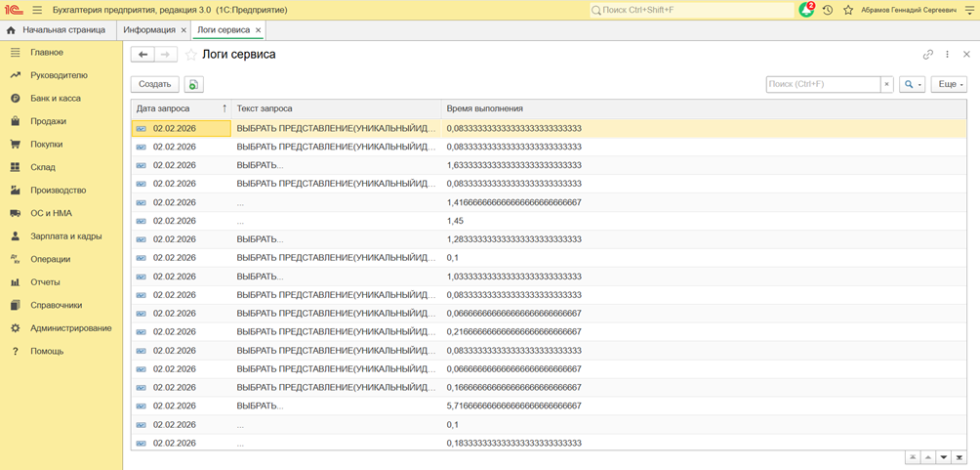Viewport: 980px width, 470px height.
Task: Switch to the Информация tab
Action: point(148,30)
